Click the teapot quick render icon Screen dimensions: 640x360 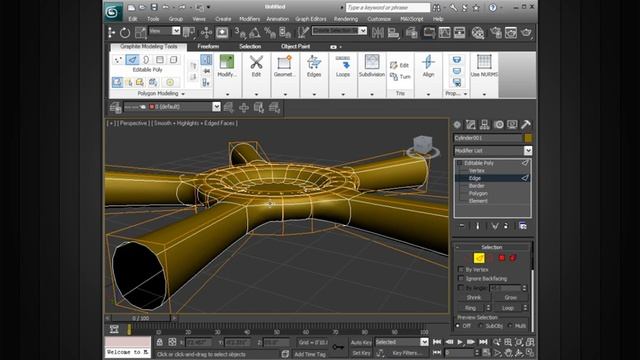click(x=526, y=32)
